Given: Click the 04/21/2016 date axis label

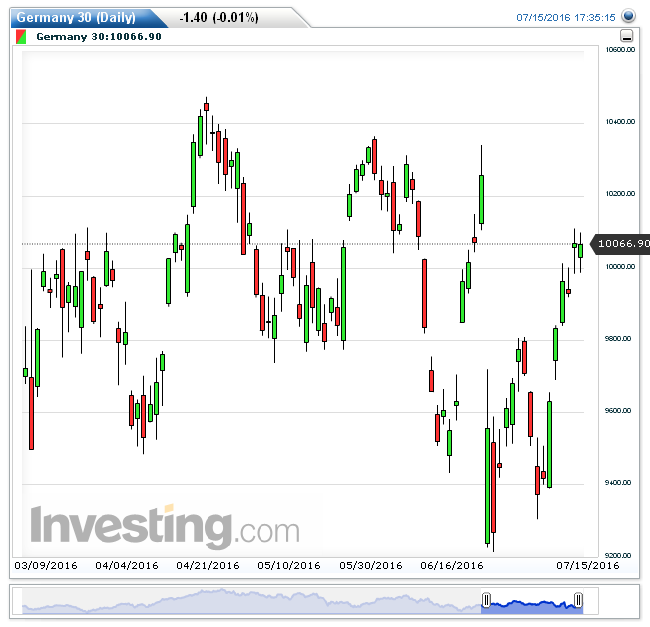Looking at the screenshot, I should click(208, 566).
